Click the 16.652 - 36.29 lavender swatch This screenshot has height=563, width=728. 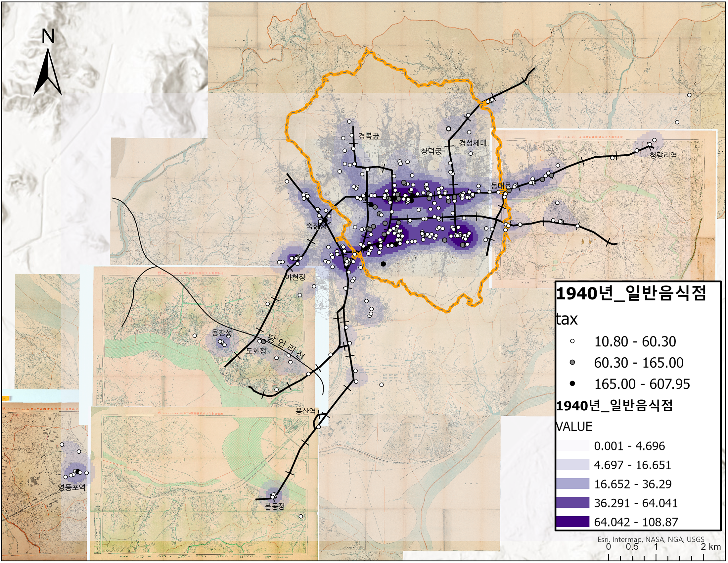572,484
